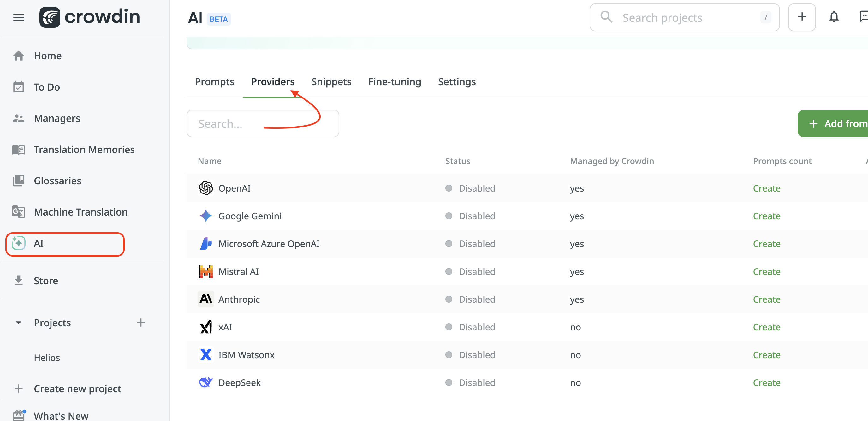Click the hamburger menu icon
The image size is (868, 421).
19,17
